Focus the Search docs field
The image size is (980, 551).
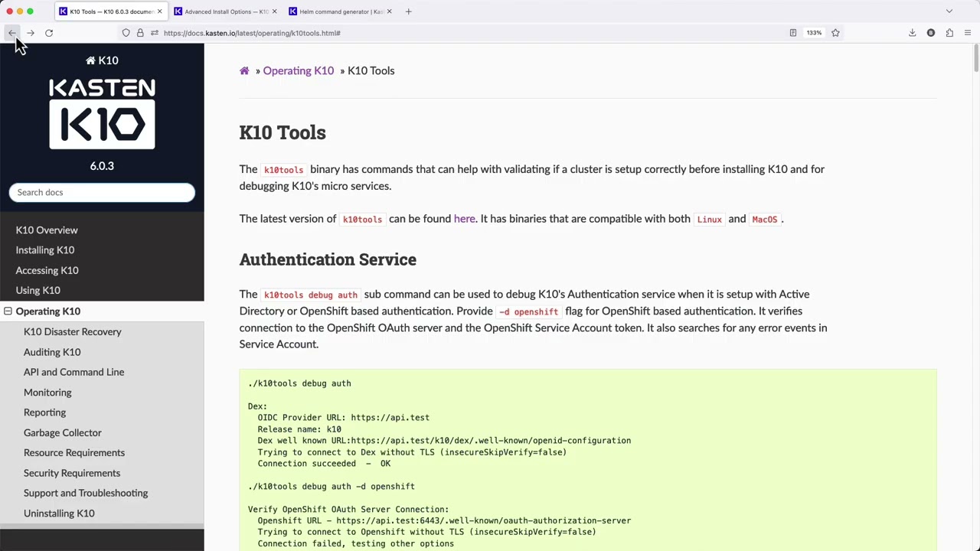[102, 192]
